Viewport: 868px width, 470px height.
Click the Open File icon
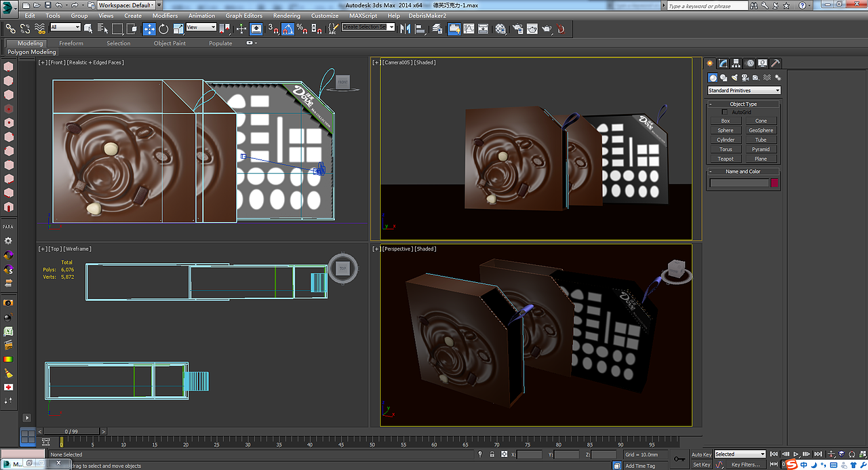(x=37, y=5)
